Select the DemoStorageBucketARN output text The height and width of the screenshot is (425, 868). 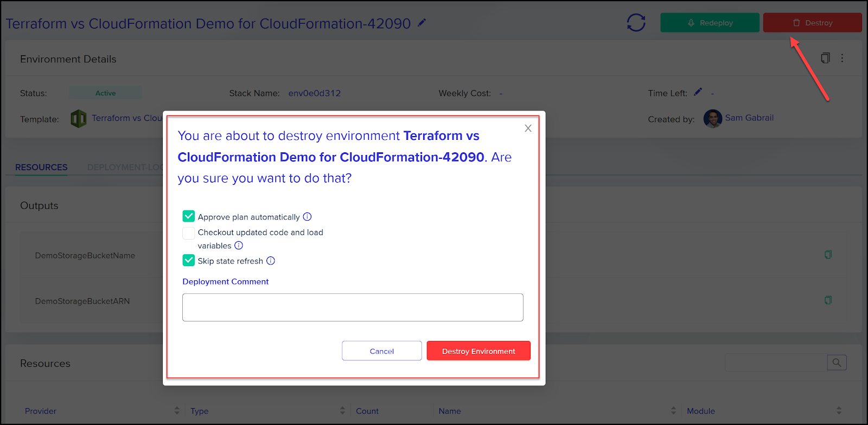[82, 301]
